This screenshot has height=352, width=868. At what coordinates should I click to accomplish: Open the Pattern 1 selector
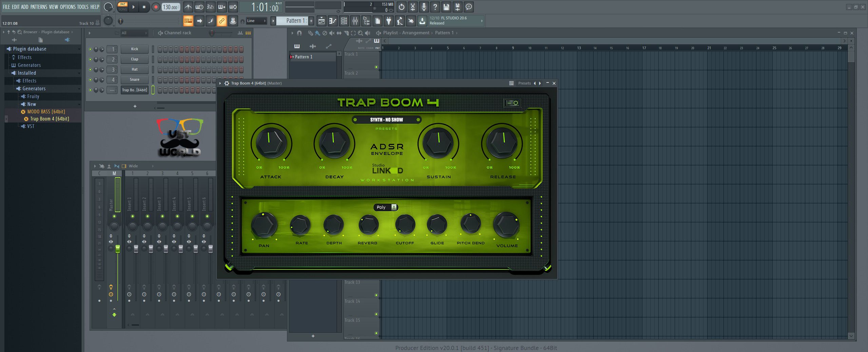pos(292,21)
